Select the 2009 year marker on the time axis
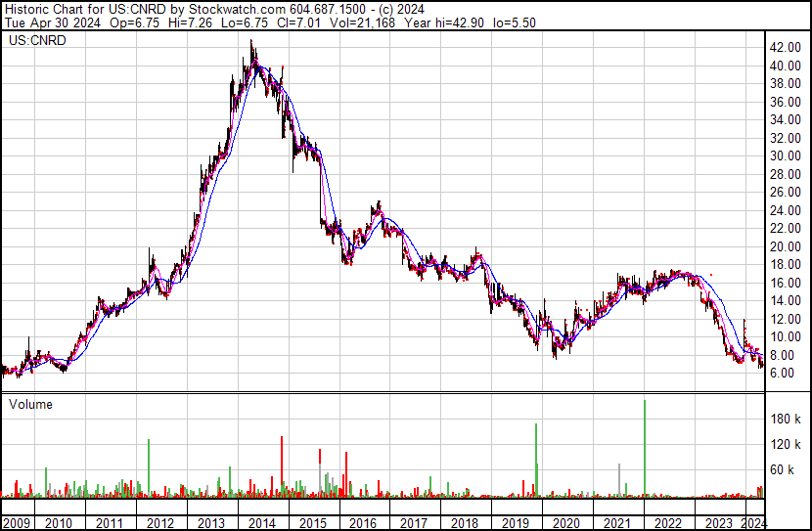Viewport: 812px width, 531px height. (16, 523)
